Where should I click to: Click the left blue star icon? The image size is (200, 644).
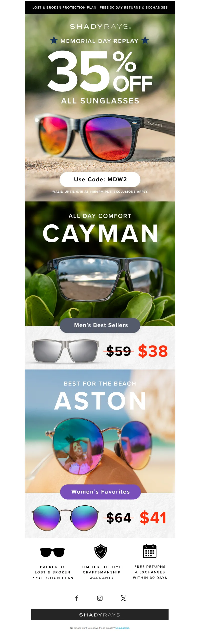54,40
